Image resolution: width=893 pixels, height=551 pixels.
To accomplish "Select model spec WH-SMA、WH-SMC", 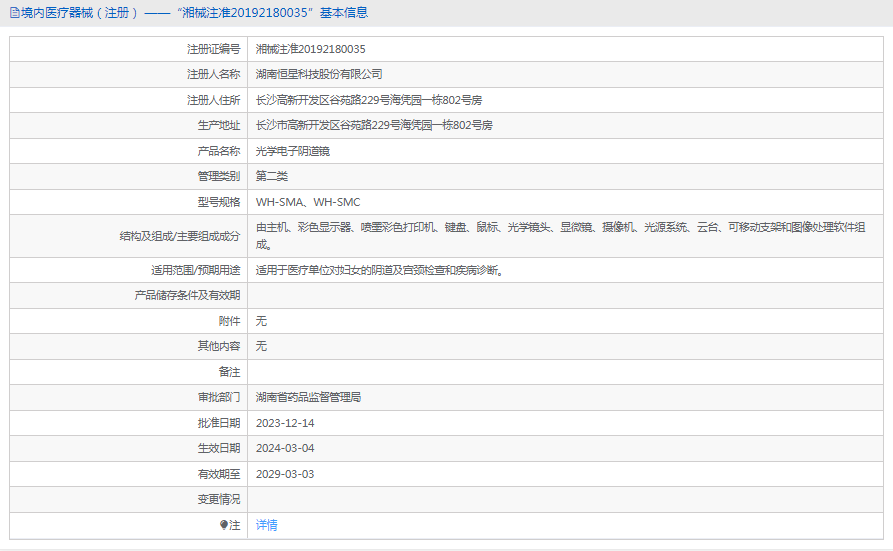I will 308,202.
